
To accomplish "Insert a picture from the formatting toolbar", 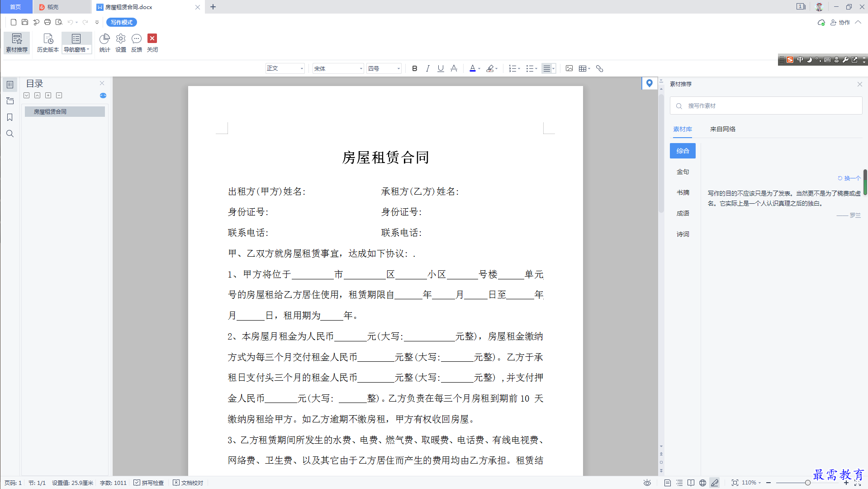I will [569, 68].
